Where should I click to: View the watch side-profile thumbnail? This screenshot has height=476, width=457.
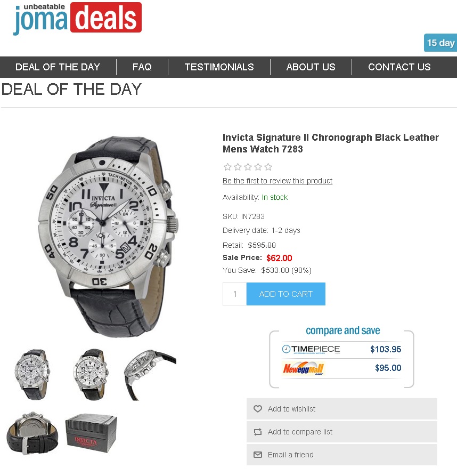coord(150,374)
